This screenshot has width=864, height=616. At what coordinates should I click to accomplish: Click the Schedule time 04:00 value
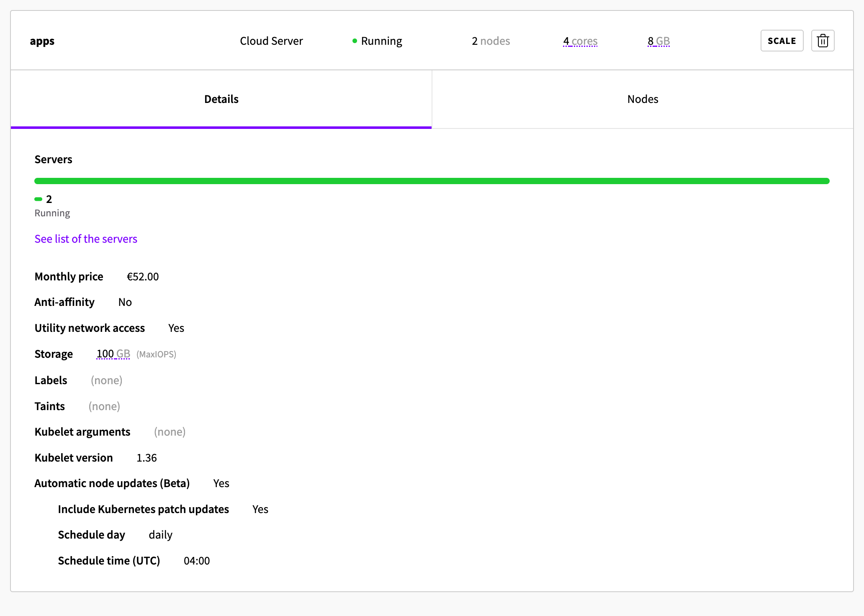click(x=197, y=561)
